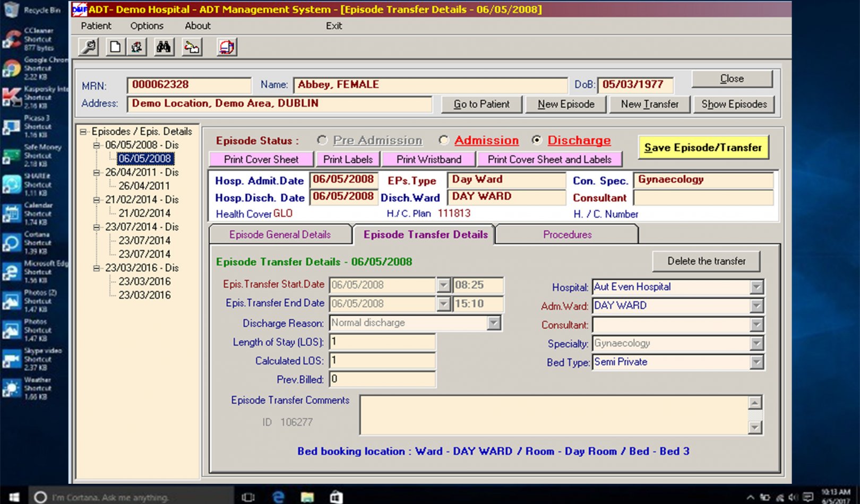Click the Show Episodes button
The image size is (860, 504).
click(734, 104)
